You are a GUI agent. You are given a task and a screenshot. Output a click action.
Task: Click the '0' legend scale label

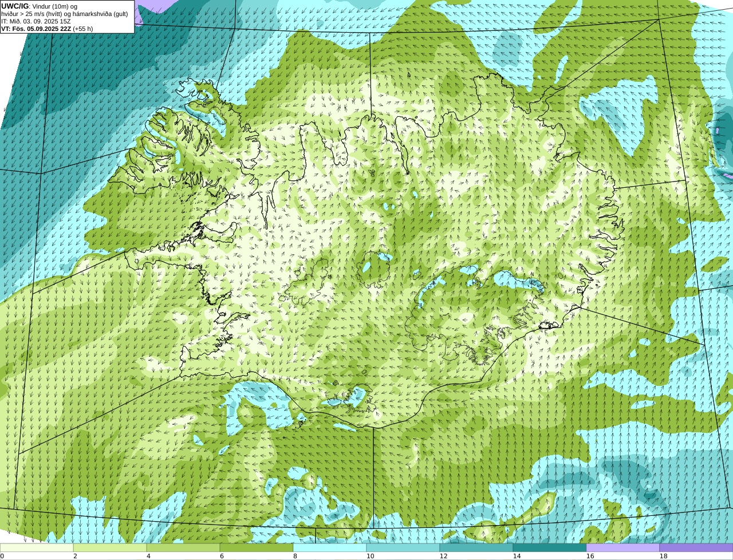(x=2, y=556)
